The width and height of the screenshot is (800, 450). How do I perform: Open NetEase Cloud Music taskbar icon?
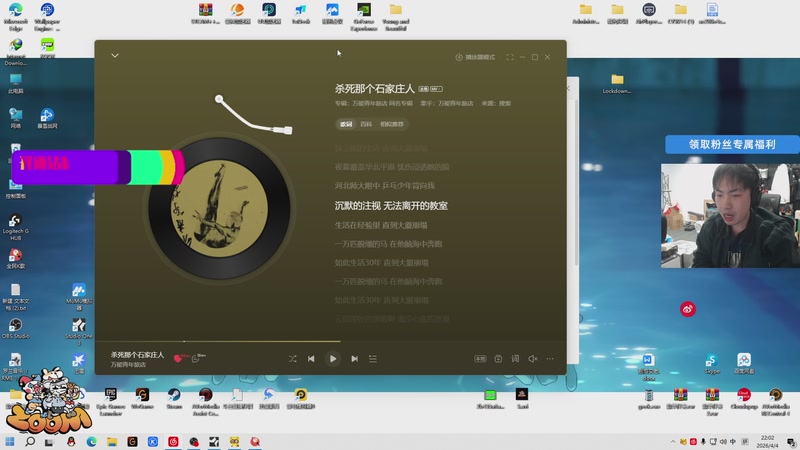point(173,441)
